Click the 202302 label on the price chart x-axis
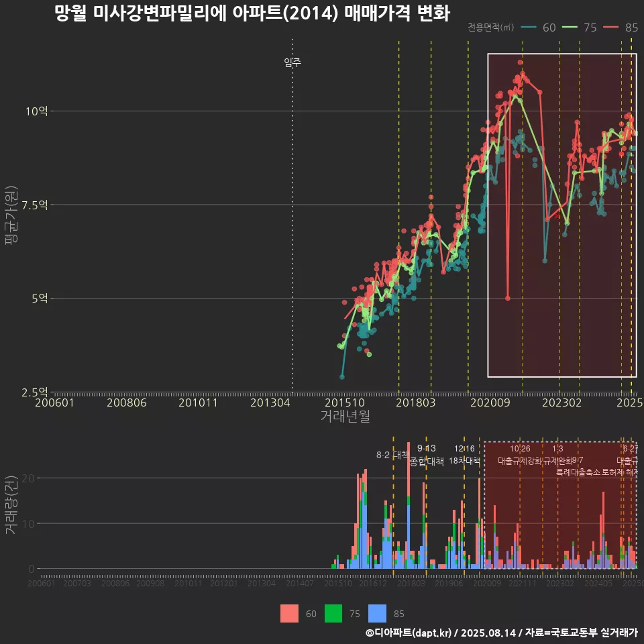Image resolution: width=644 pixels, height=644 pixels. click(x=562, y=402)
